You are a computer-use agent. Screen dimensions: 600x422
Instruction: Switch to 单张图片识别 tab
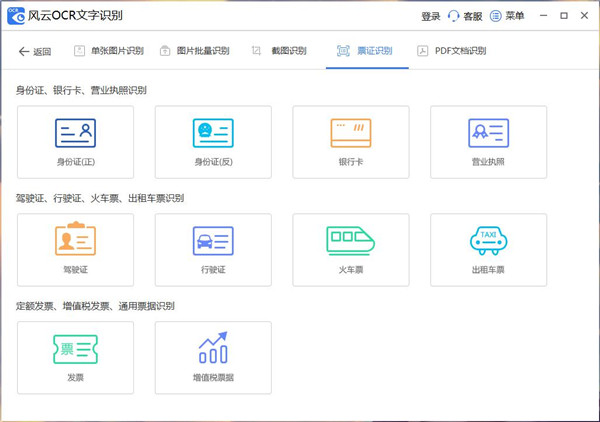click(x=109, y=51)
